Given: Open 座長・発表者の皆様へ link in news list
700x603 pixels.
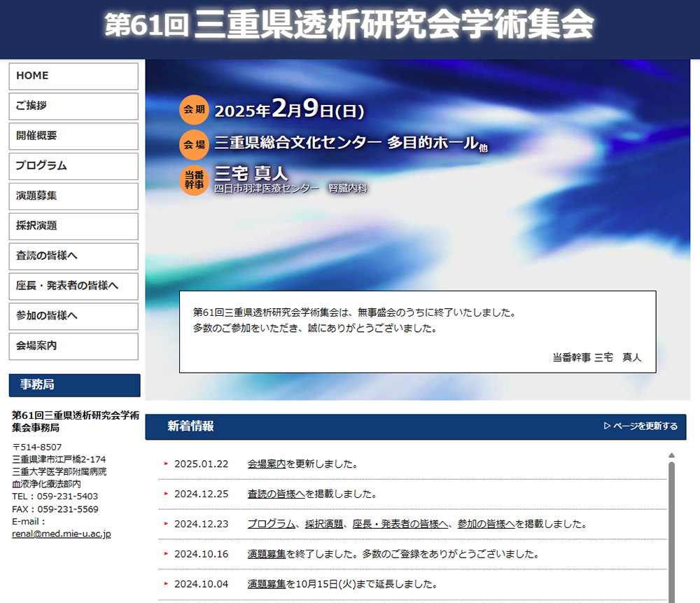Looking at the screenshot, I should [400, 524].
